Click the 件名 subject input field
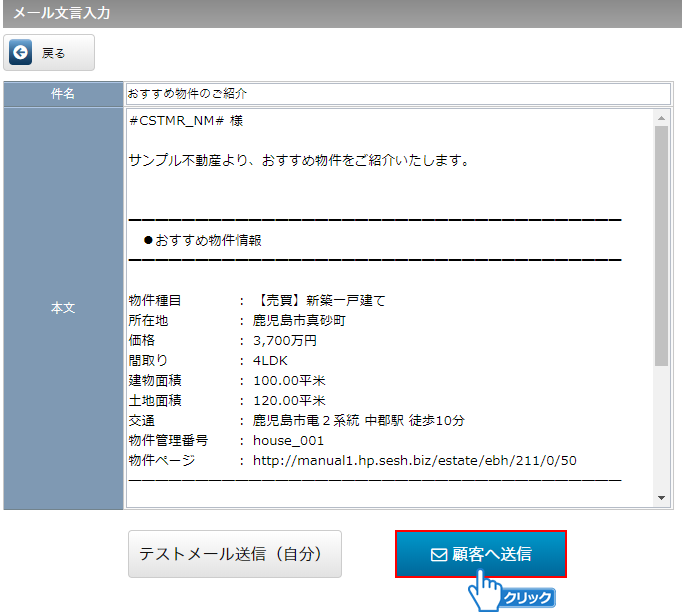The width and height of the screenshot is (682, 612). coord(398,94)
